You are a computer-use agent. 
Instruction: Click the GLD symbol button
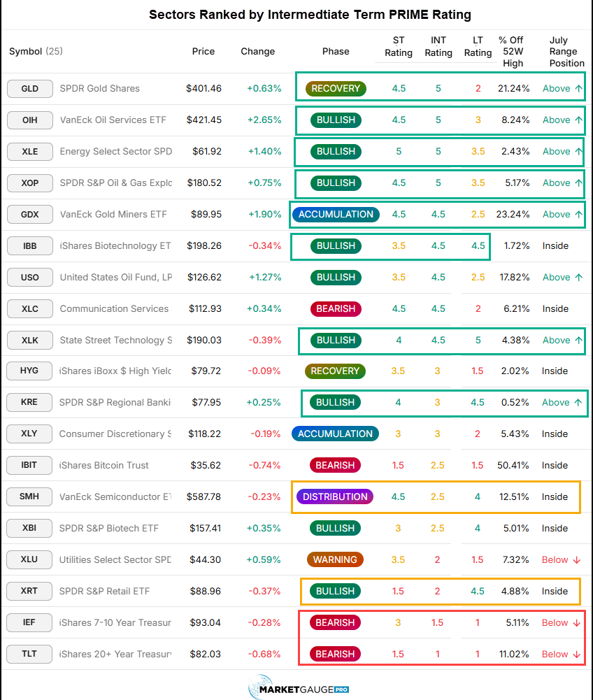30,88
